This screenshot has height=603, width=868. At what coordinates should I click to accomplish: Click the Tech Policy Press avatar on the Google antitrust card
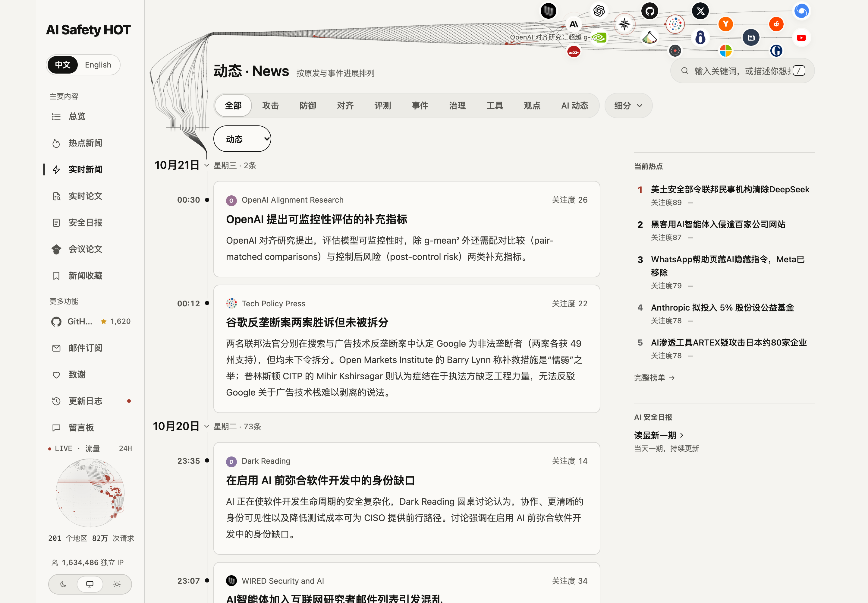tap(231, 303)
